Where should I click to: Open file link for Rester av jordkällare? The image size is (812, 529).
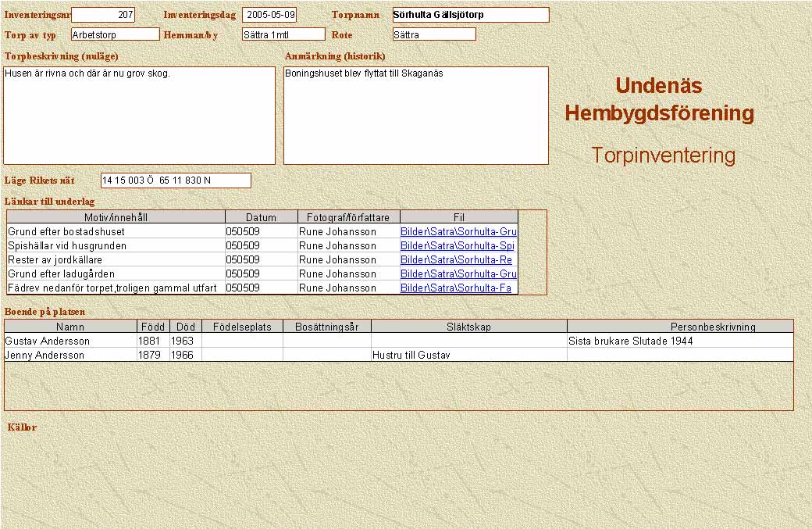click(x=456, y=260)
